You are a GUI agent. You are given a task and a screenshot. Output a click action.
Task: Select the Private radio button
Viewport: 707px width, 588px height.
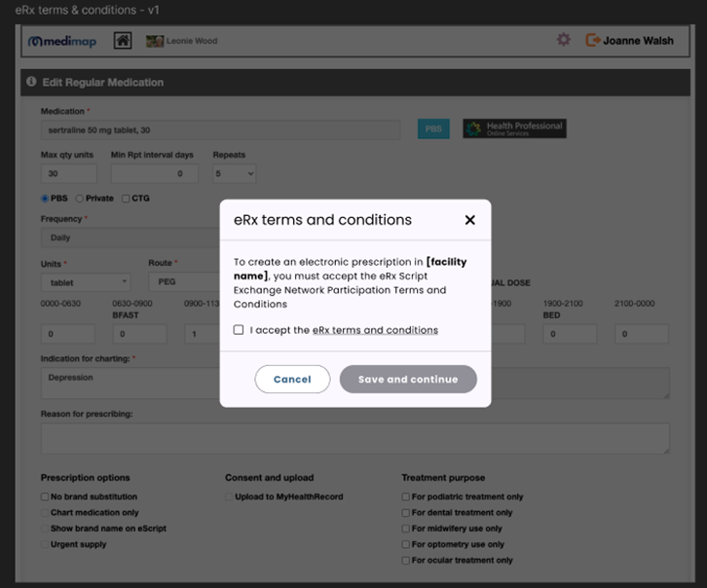coord(80,199)
